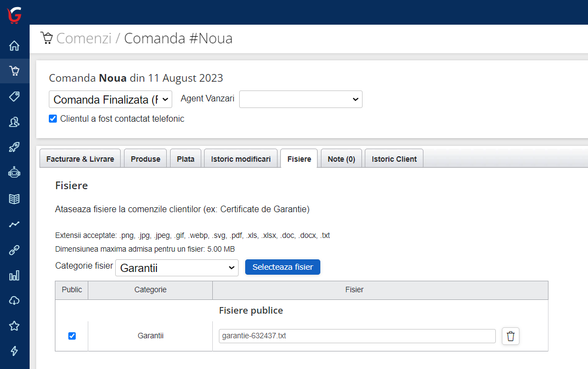Open the Istoric modificari tab
Image resolution: width=588 pixels, height=369 pixels.
[x=241, y=159]
